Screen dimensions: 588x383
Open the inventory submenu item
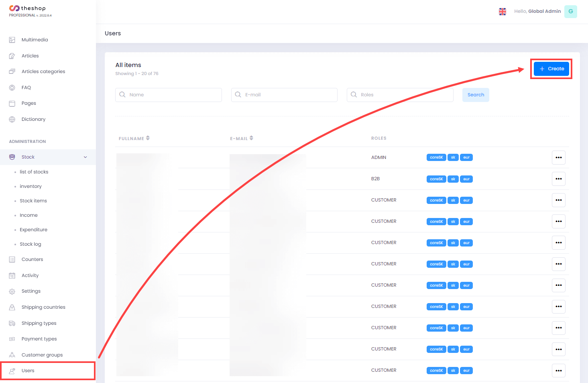coord(31,186)
